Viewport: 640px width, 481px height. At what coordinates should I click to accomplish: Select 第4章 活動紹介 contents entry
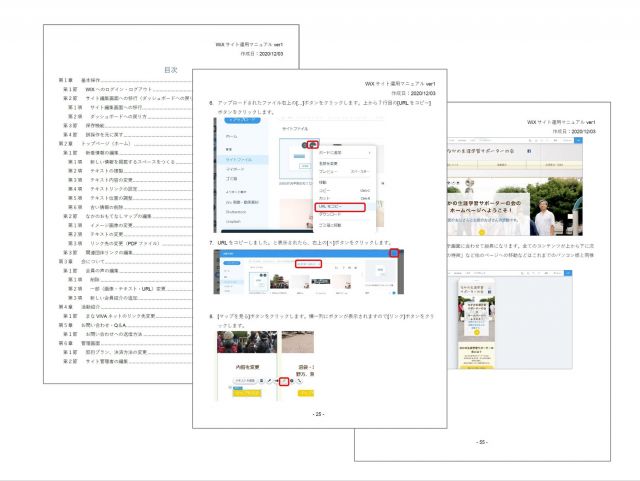(x=124, y=307)
